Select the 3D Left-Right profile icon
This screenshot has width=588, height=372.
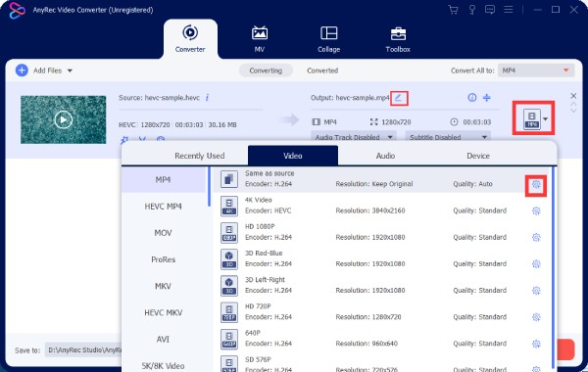[229, 286]
